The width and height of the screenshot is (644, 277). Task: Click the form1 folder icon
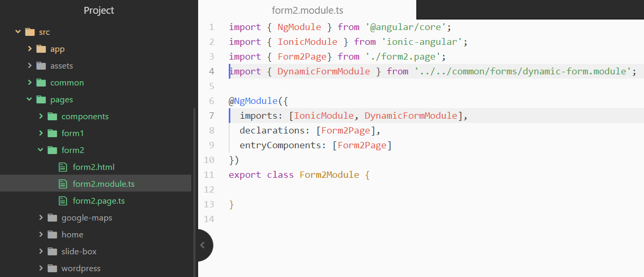click(52, 133)
